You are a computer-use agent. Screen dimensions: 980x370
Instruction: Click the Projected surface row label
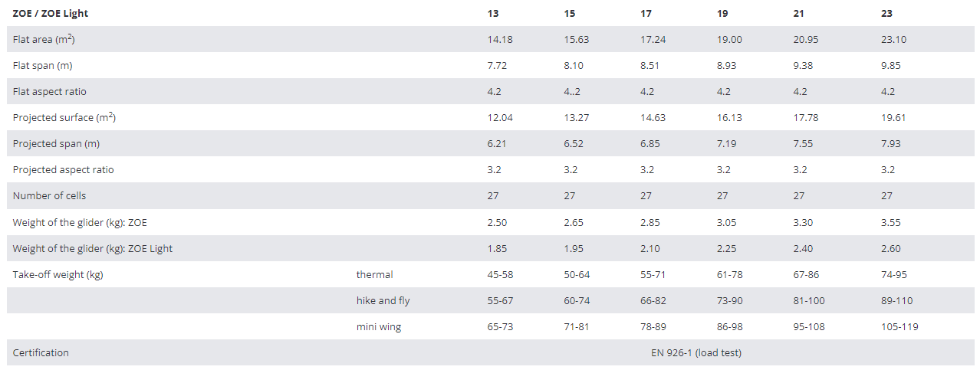pos(64,117)
